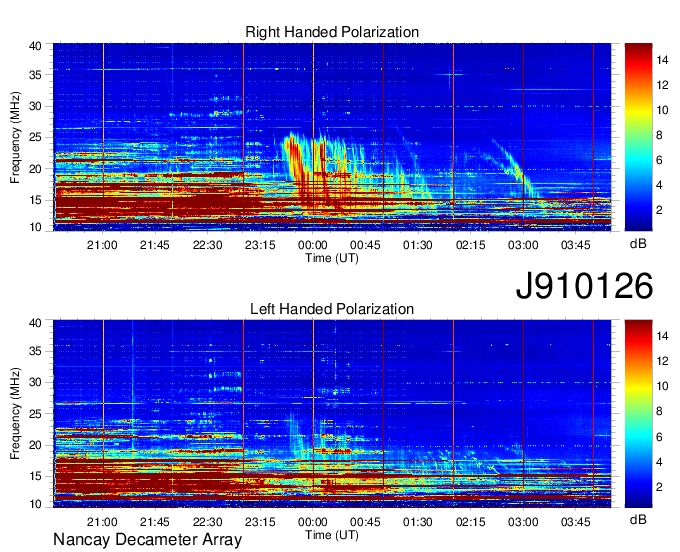Click the 15 MHz tick label of the Left Handed plot
Image resolution: width=680 pixels, height=552 pixels.
pos(35,477)
